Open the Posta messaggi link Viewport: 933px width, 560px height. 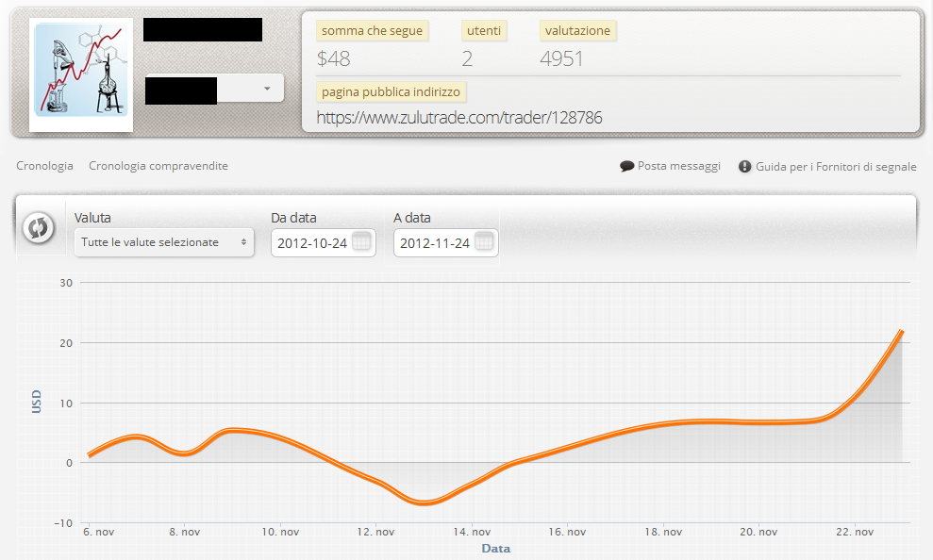point(679,166)
